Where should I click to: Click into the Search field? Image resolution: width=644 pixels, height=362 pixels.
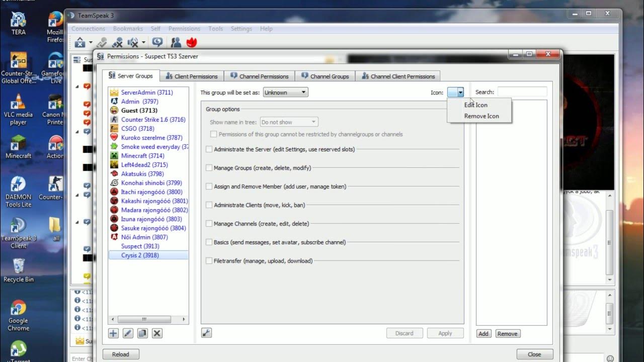tap(522, 92)
